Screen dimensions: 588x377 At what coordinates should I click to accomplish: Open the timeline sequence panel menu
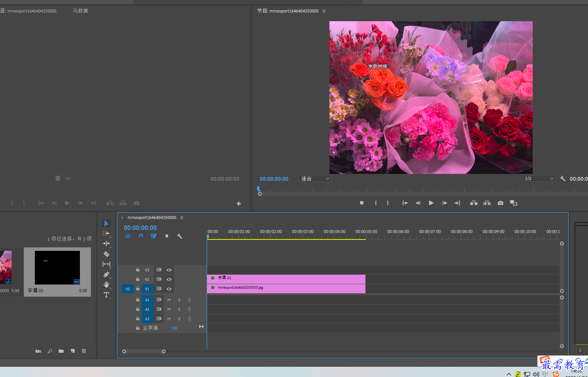click(182, 218)
